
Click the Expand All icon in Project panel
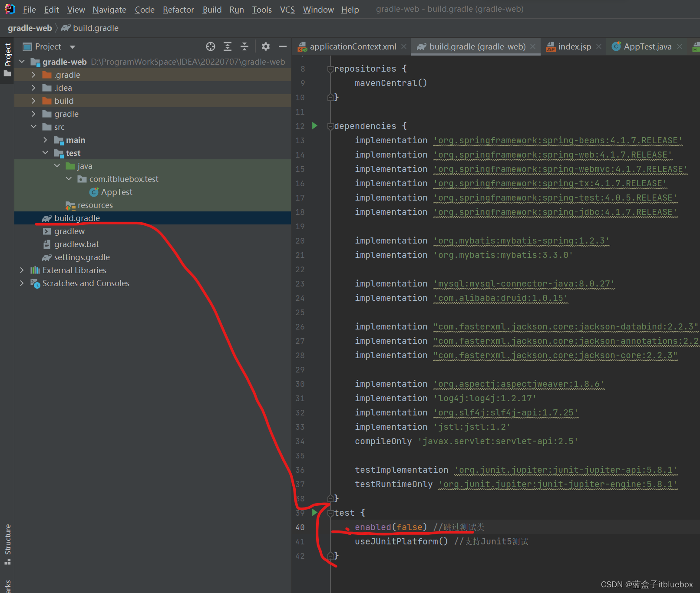coord(228,46)
